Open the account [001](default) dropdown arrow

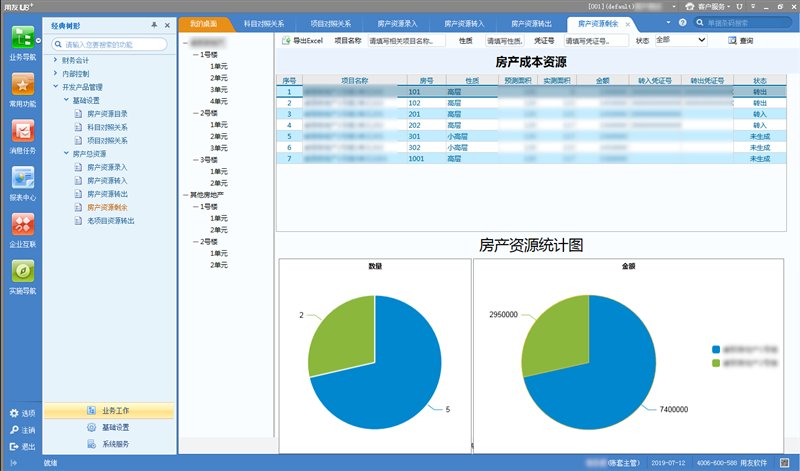[674, 7]
